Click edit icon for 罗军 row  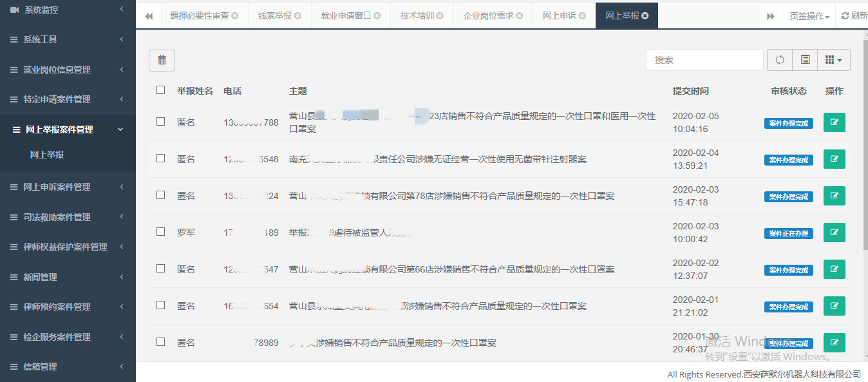(834, 233)
